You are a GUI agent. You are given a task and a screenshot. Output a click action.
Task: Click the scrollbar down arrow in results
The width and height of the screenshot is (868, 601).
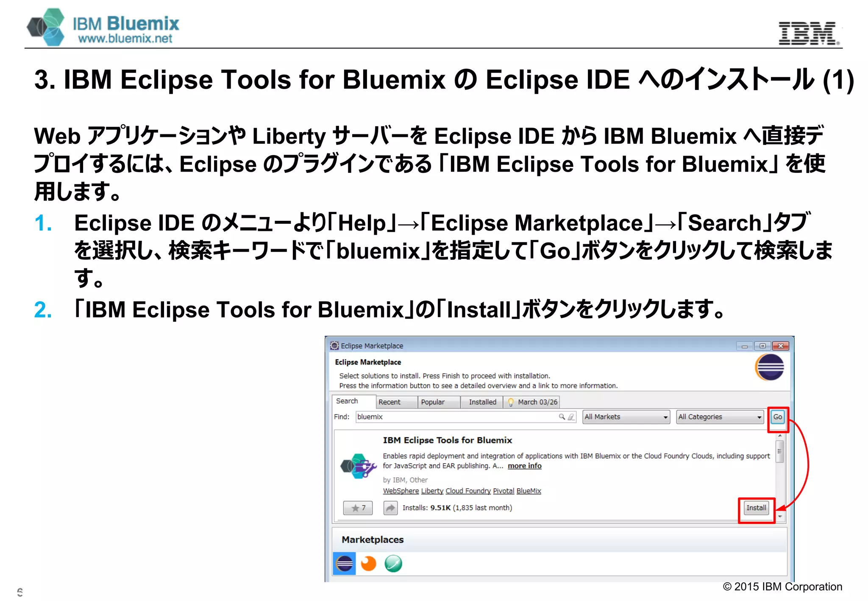(x=779, y=517)
